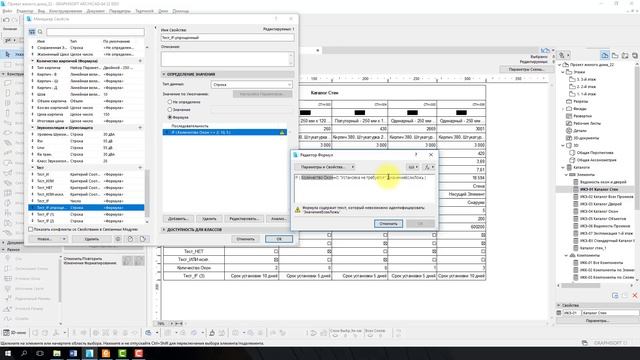This screenshot has height=360, width=640.
Task: Select ИКЭ-04 Каталог Окон in Navigator
Action: coord(599,211)
